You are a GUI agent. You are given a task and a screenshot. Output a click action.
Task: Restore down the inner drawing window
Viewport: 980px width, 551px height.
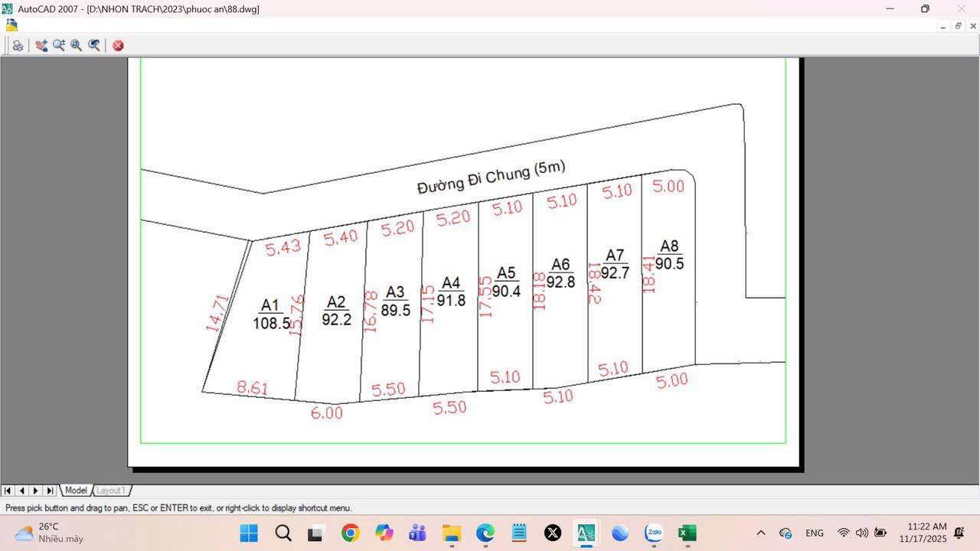[958, 26]
